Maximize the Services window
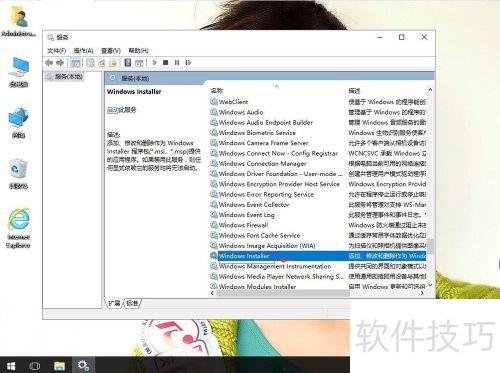Screen dimensions: 500x373 click(402, 37)
